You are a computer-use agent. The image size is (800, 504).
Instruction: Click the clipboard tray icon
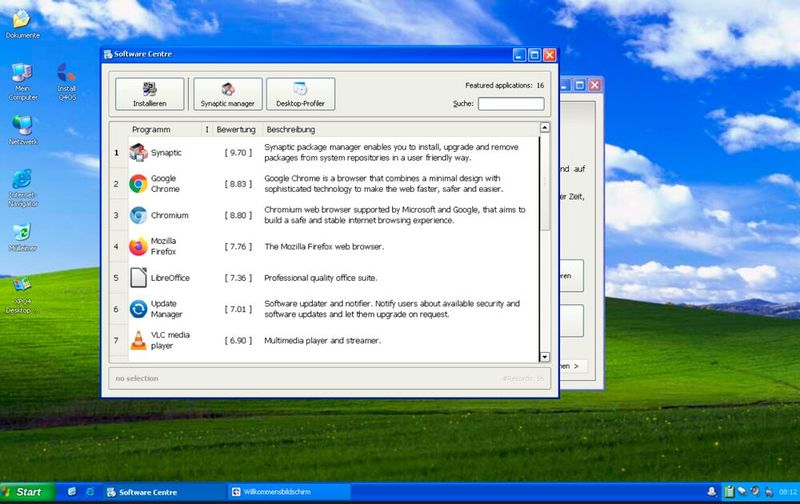tap(729, 492)
